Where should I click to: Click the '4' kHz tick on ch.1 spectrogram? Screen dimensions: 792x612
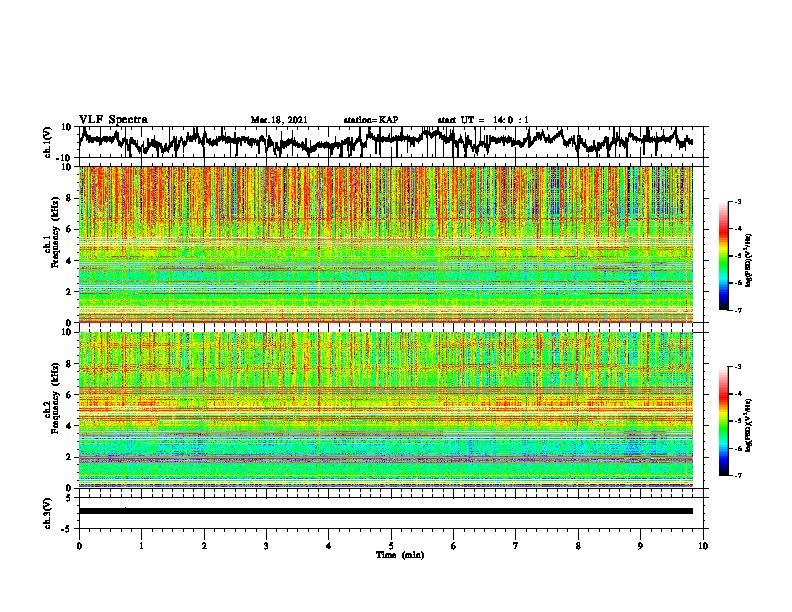point(70,261)
